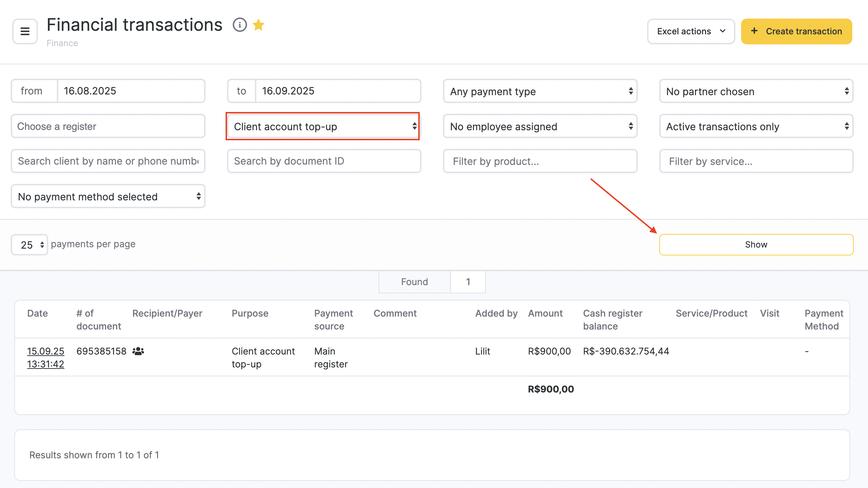Toggle the yellow favorite star
The image size is (868, 488).
tap(258, 25)
